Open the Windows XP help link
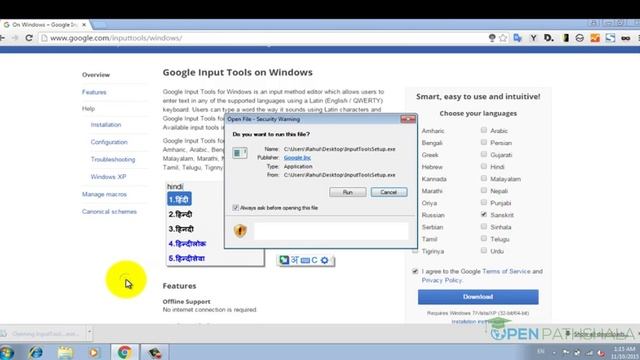 tap(108, 177)
